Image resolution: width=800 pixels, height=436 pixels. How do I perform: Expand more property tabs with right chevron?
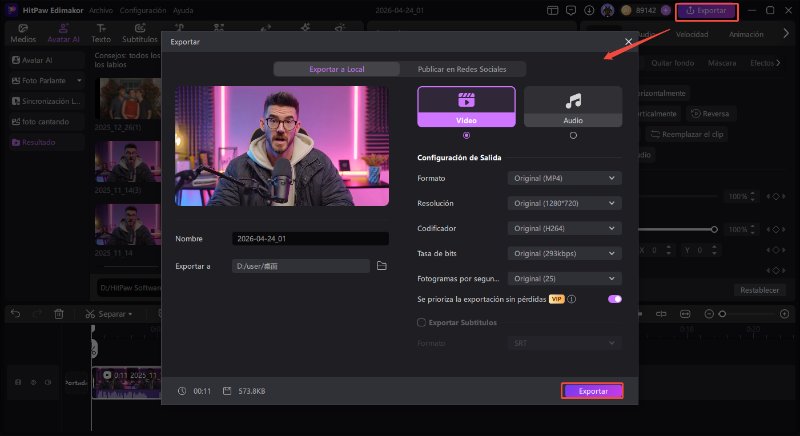click(786, 34)
